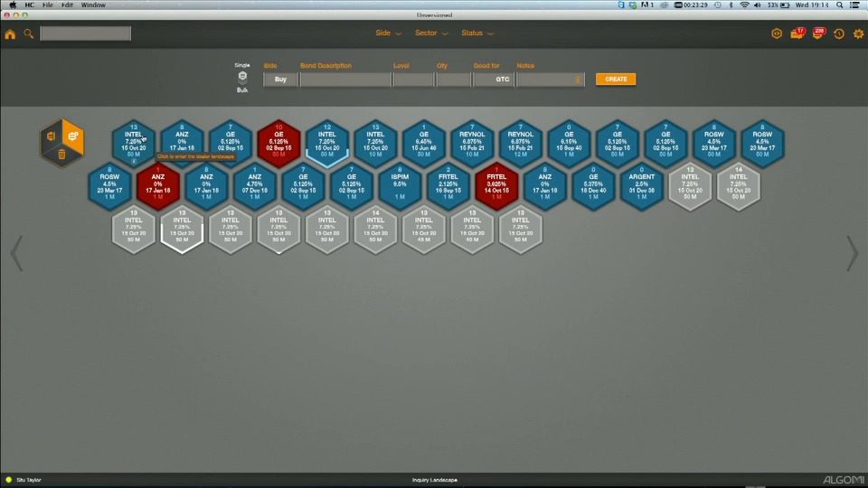868x488 pixels.
Task: Open the Window menu
Action: click(x=93, y=5)
